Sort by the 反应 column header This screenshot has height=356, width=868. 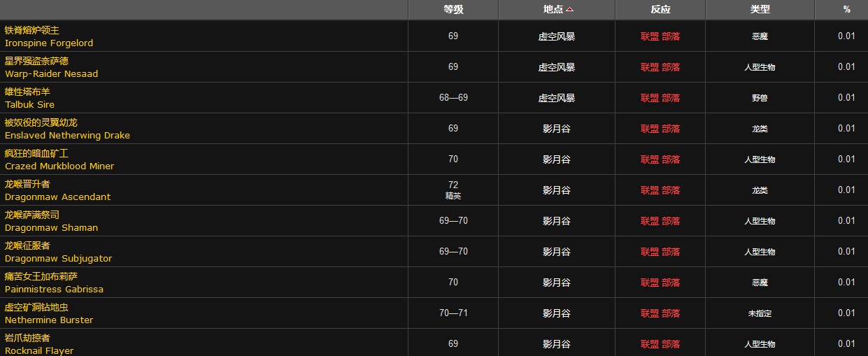pos(660,10)
